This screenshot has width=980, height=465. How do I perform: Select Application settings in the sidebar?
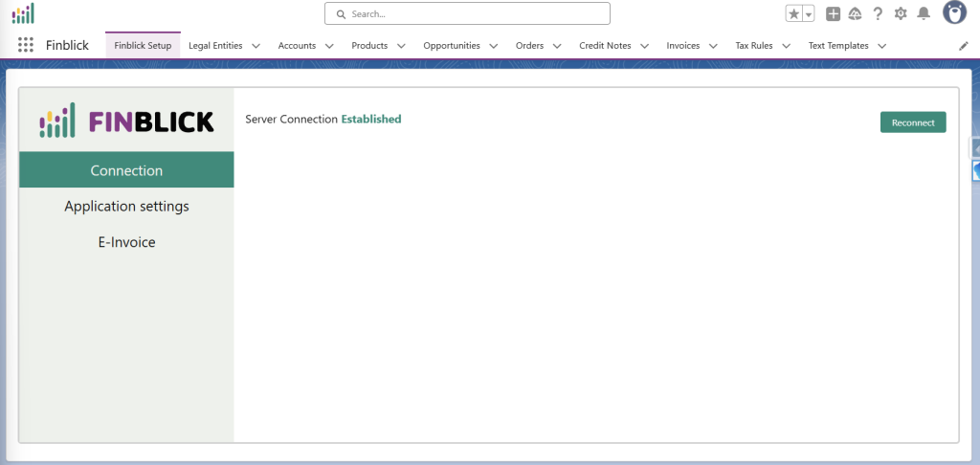coord(126,207)
